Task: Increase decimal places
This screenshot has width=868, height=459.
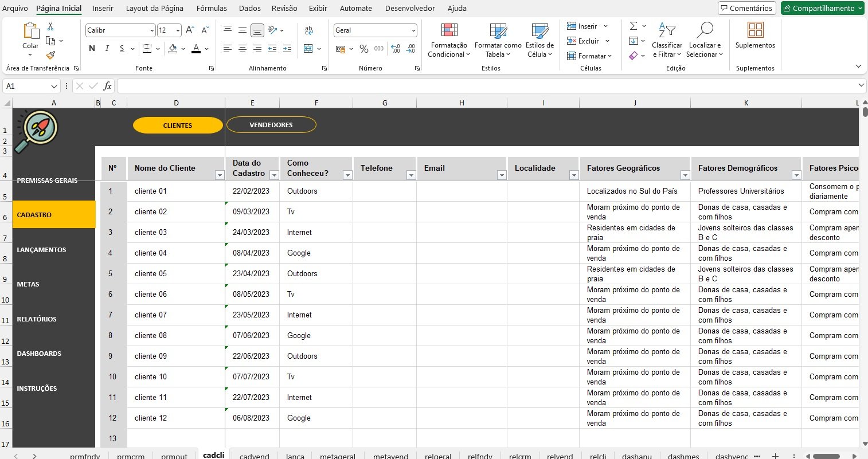Action: (x=396, y=49)
